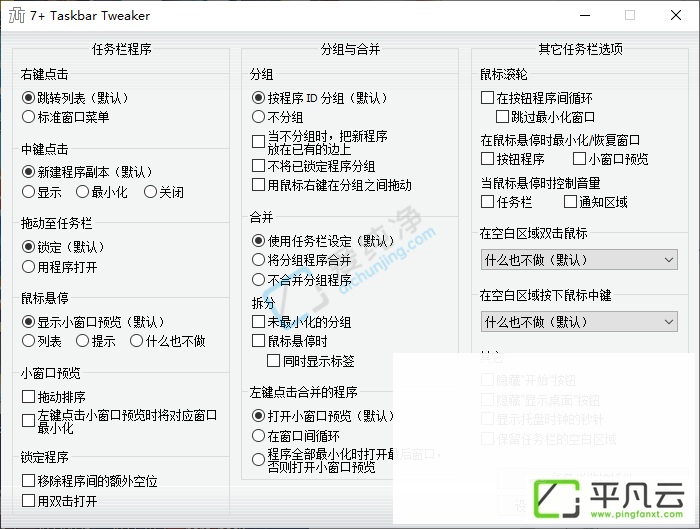Select 提示 under 鼠标悬停
The height and width of the screenshot is (529, 700).
click(x=82, y=341)
